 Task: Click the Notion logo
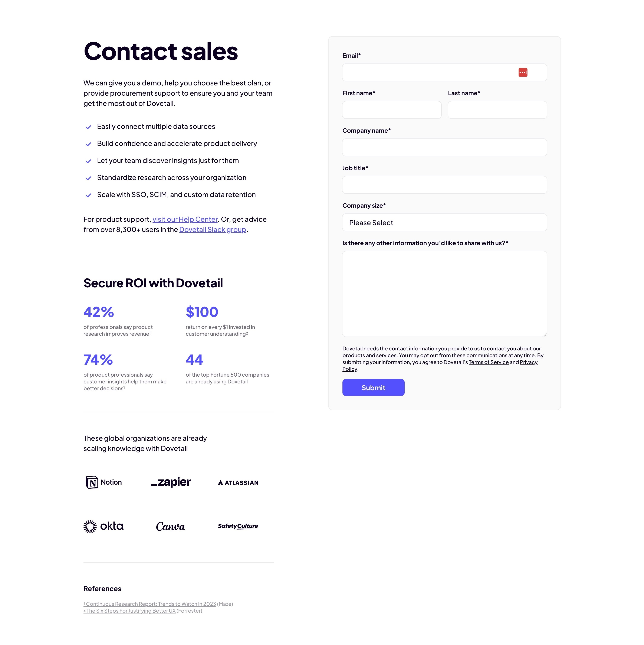(x=103, y=482)
